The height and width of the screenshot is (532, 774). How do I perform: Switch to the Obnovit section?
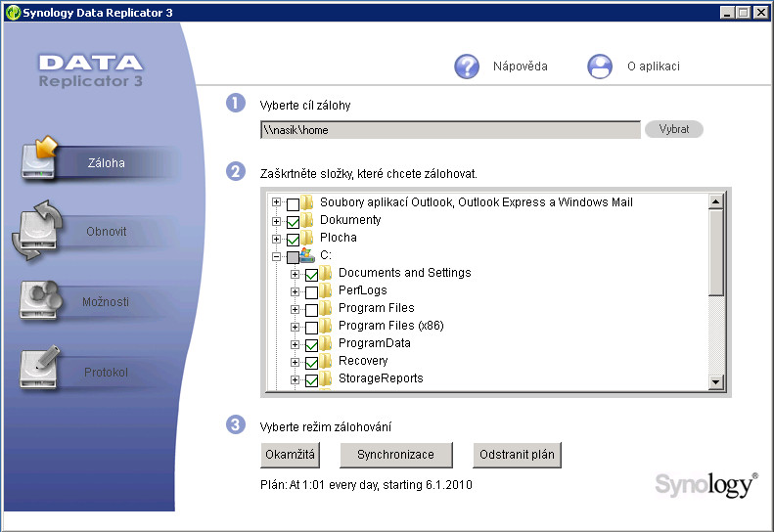[106, 231]
